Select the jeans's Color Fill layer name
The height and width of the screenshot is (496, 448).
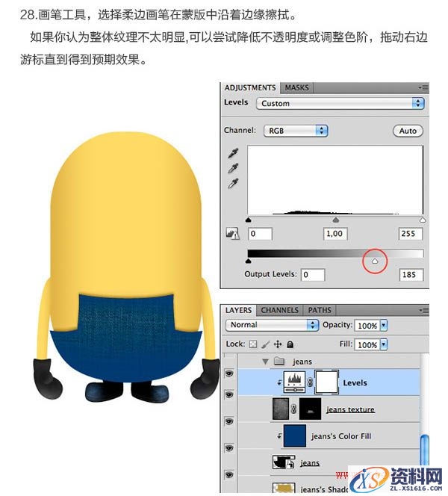pyautogui.click(x=341, y=436)
